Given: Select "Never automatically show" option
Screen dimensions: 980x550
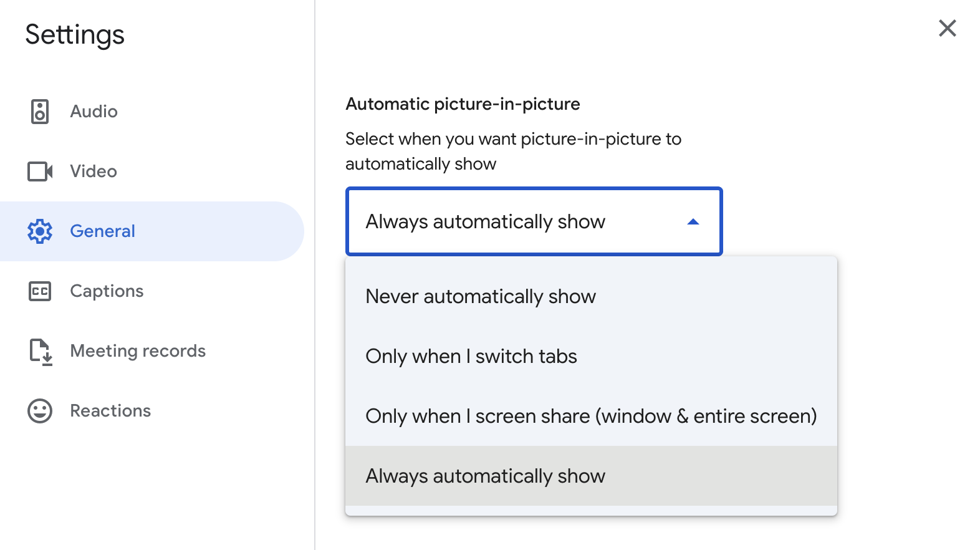Looking at the screenshot, I should [481, 296].
